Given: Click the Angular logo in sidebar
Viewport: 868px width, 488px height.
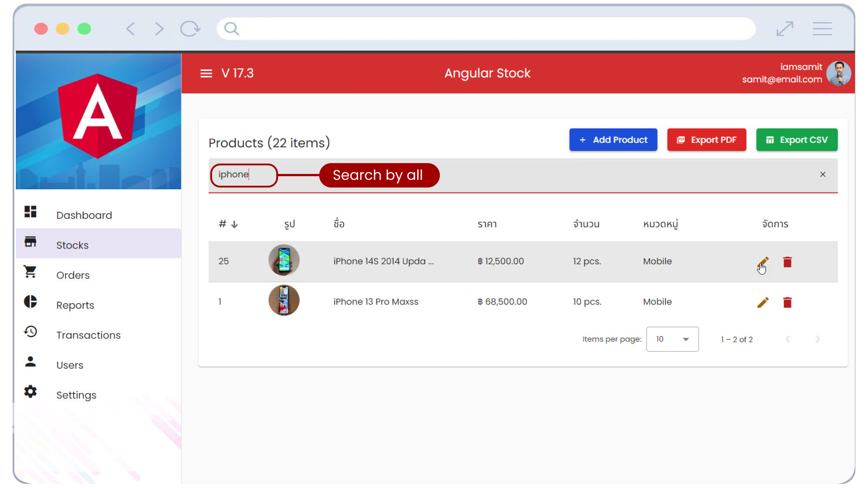Looking at the screenshot, I should pyautogui.click(x=98, y=116).
